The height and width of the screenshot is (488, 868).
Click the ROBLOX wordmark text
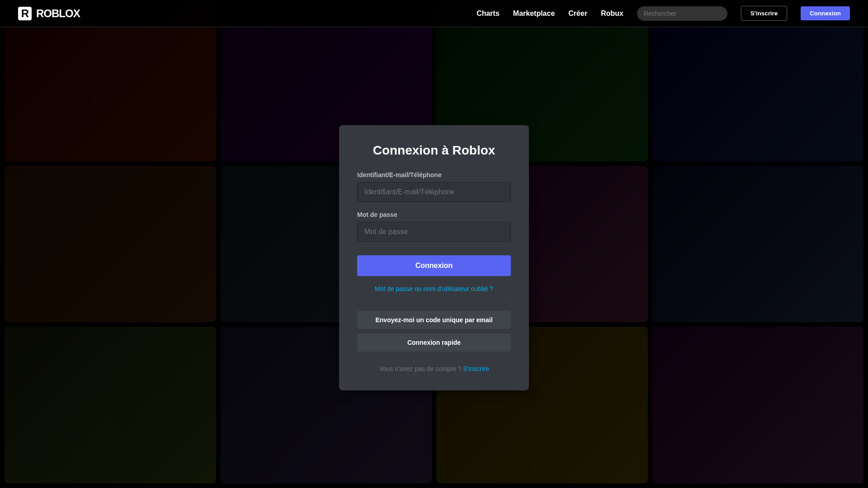click(x=58, y=14)
